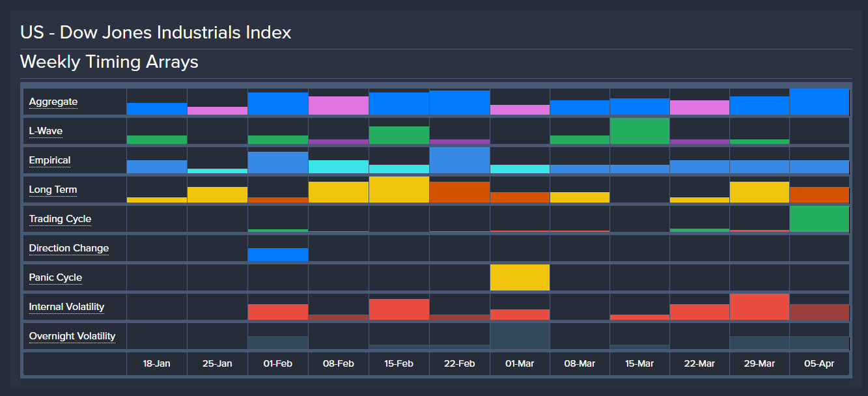This screenshot has width=868, height=396.
Task: Click the green Trading Cycle bar for 05-Apr
Action: [819, 219]
